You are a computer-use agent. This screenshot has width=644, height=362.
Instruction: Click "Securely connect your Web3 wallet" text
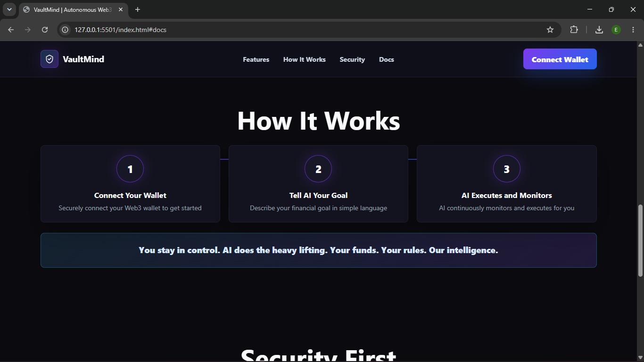[x=130, y=208]
